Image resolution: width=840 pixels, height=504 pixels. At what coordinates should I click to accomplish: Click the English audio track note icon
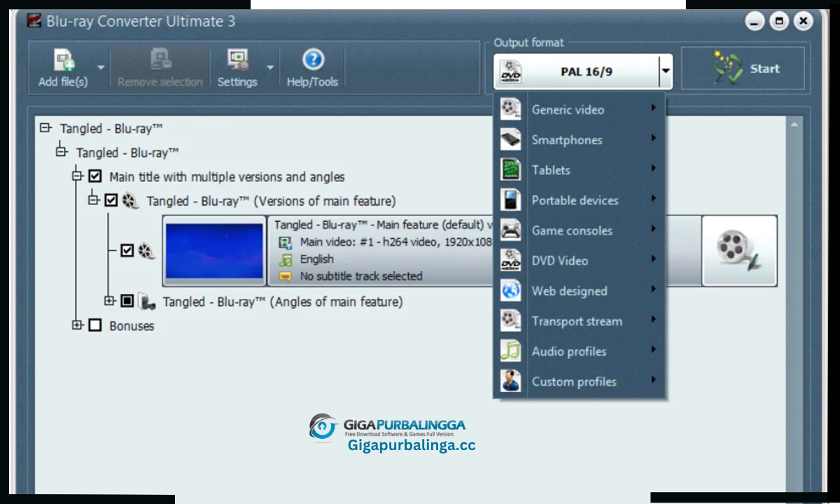tap(286, 259)
